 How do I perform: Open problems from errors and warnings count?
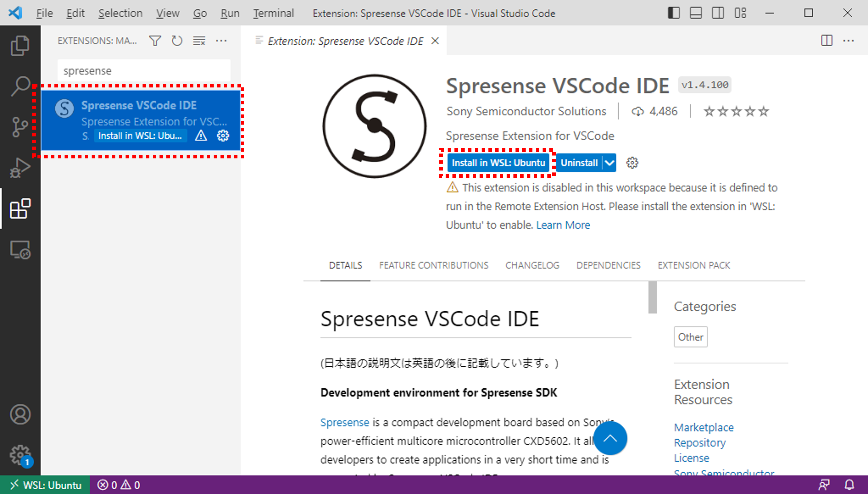pyautogui.click(x=119, y=485)
